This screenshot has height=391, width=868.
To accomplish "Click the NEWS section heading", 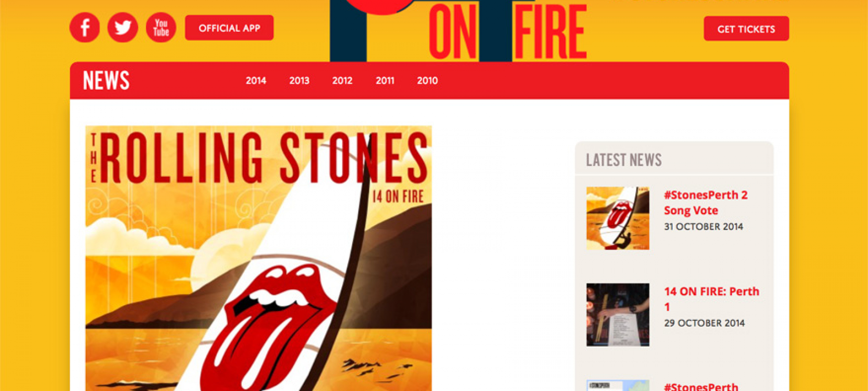I will tap(106, 80).
